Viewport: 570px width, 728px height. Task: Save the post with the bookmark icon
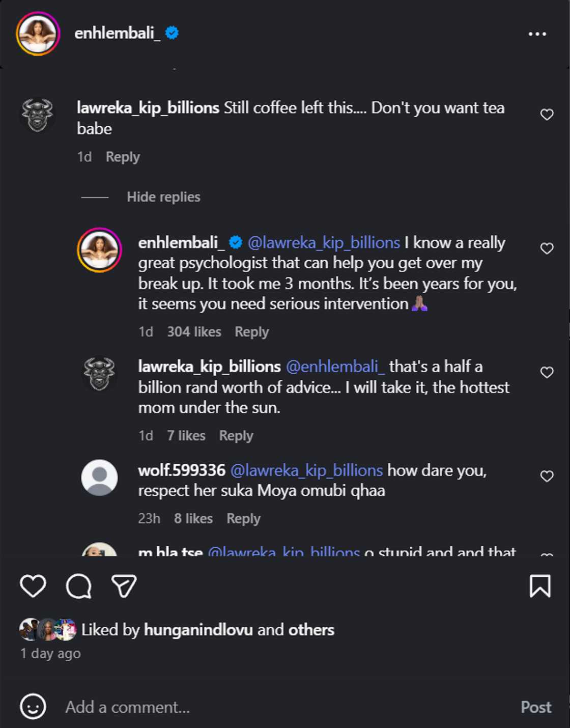click(x=540, y=586)
